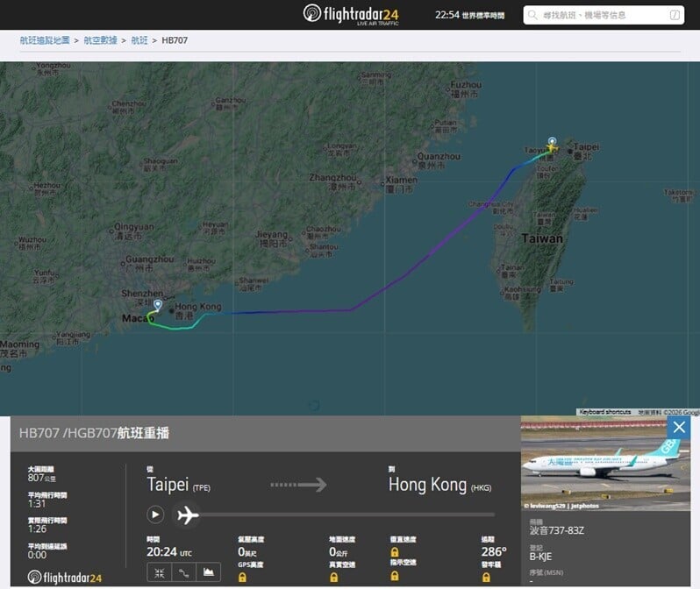
Task: Click the lock icon under 垂直速度
Action: point(394,552)
